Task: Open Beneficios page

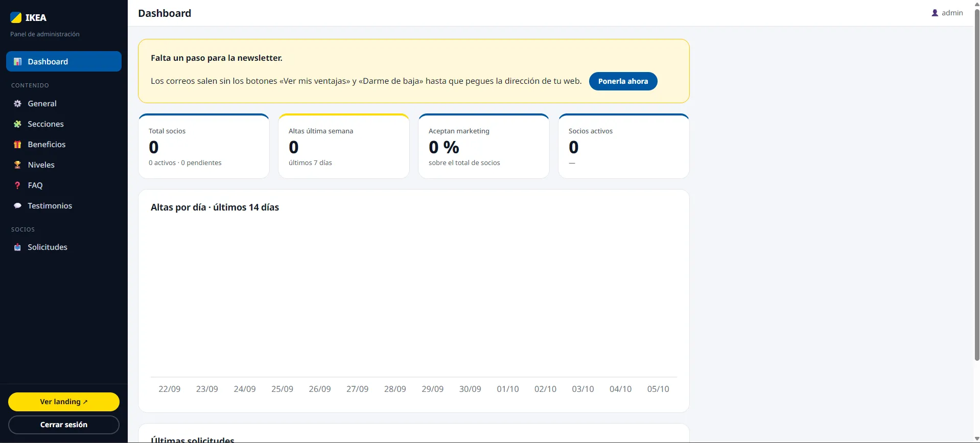Action: [x=64, y=145]
